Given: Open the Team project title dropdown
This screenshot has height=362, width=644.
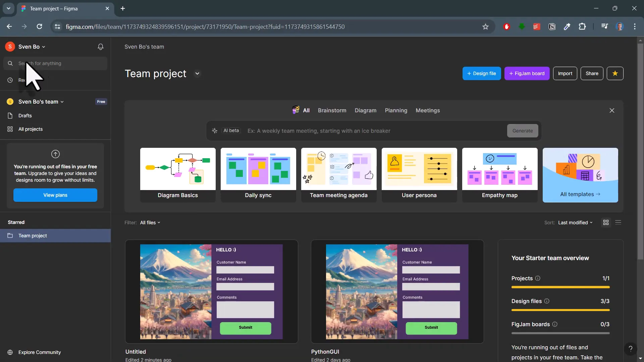Looking at the screenshot, I should [197, 73].
